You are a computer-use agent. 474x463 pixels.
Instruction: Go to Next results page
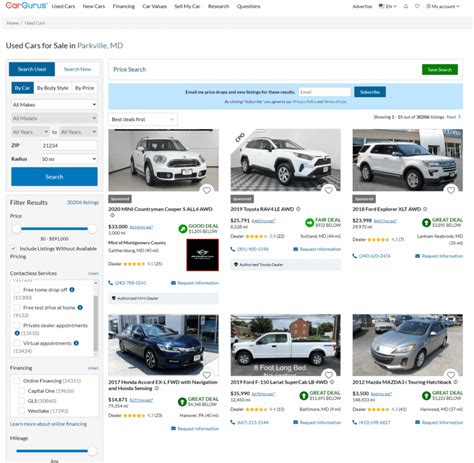pyautogui.click(x=454, y=117)
